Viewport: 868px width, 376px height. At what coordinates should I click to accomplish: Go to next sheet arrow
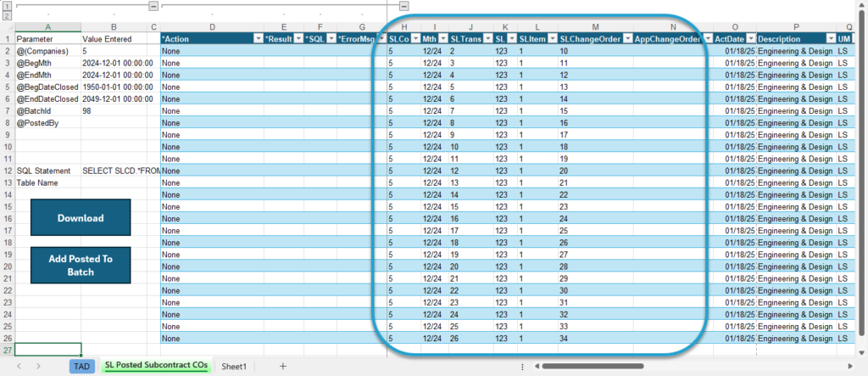pyautogui.click(x=38, y=366)
